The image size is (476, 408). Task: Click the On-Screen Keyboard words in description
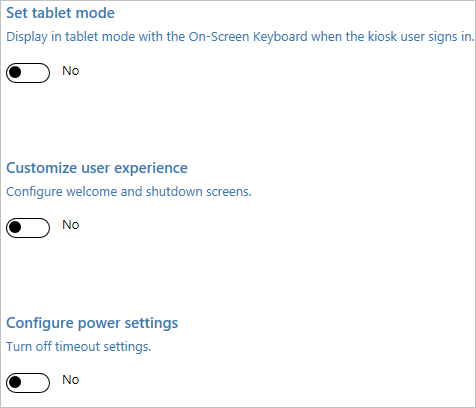[248, 36]
